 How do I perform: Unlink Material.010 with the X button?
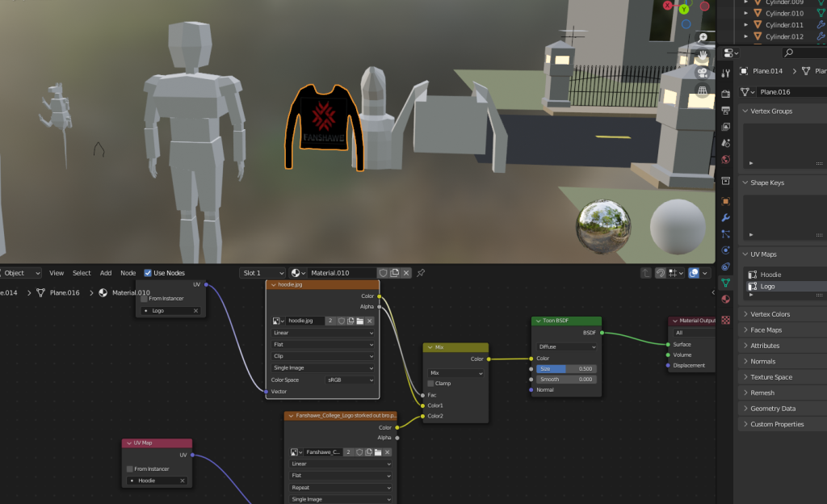(406, 273)
